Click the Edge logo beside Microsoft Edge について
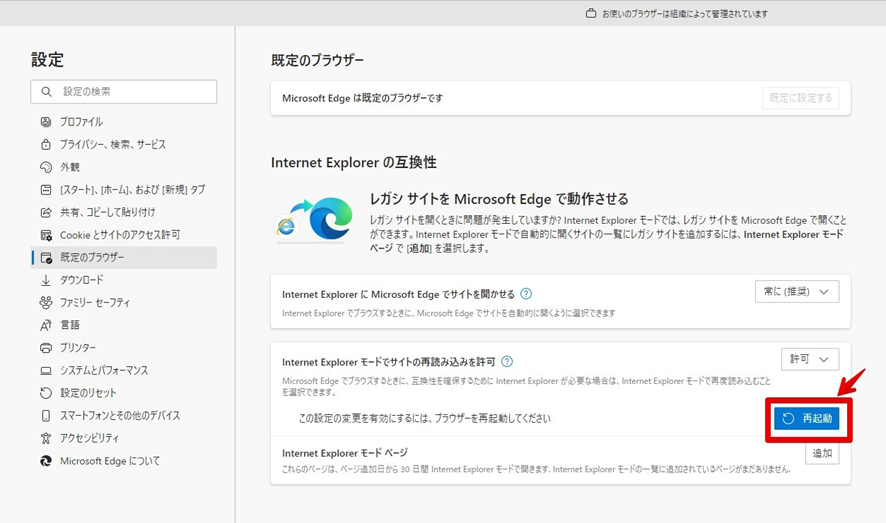The width and height of the screenshot is (886, 523). pyautogui.click(x=46, y=461)
